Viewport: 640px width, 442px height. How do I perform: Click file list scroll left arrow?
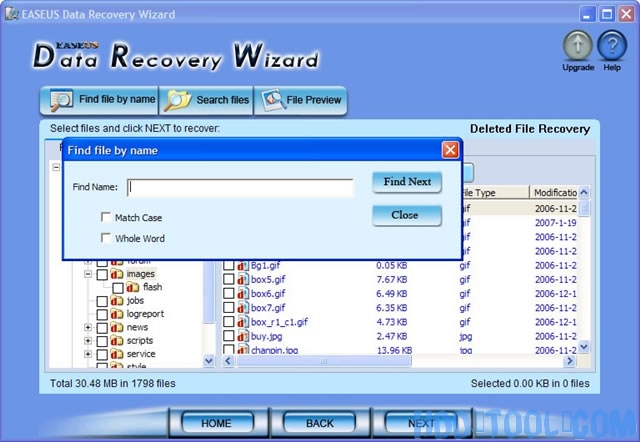pyautogui.click(x=228, y=361)
